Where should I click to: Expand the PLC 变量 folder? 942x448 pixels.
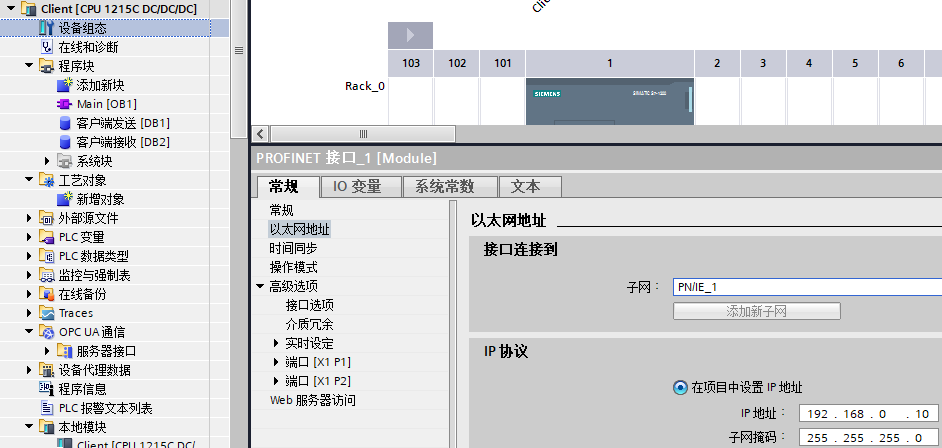[28, 237]
